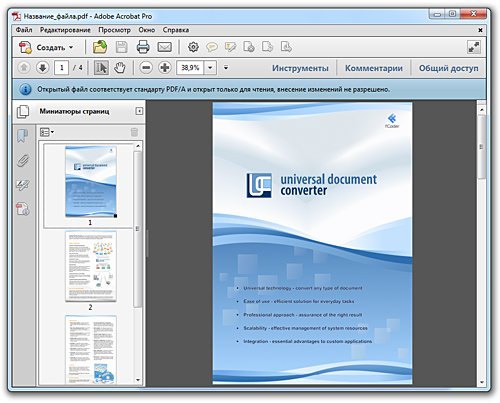Open the Standards PDF/A panel icon
Image resolution: width=500 pixels, height=403 pixels.
[x=23, y=209]
